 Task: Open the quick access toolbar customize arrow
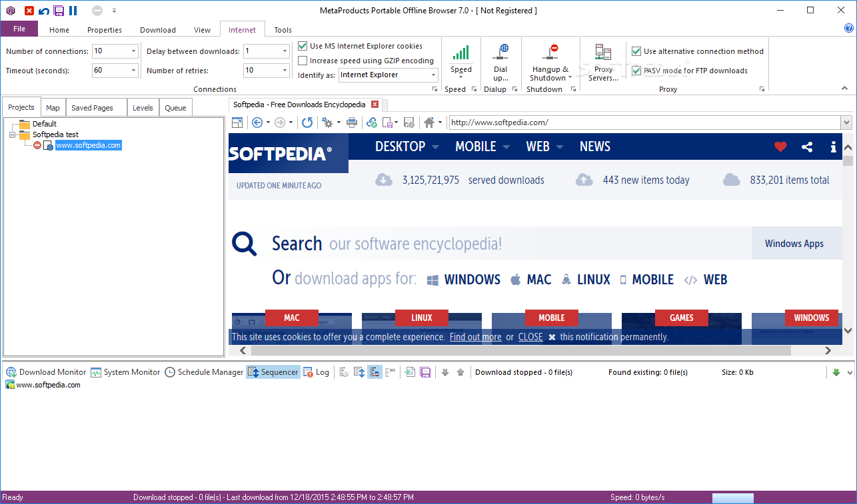[x=114, y=11]
